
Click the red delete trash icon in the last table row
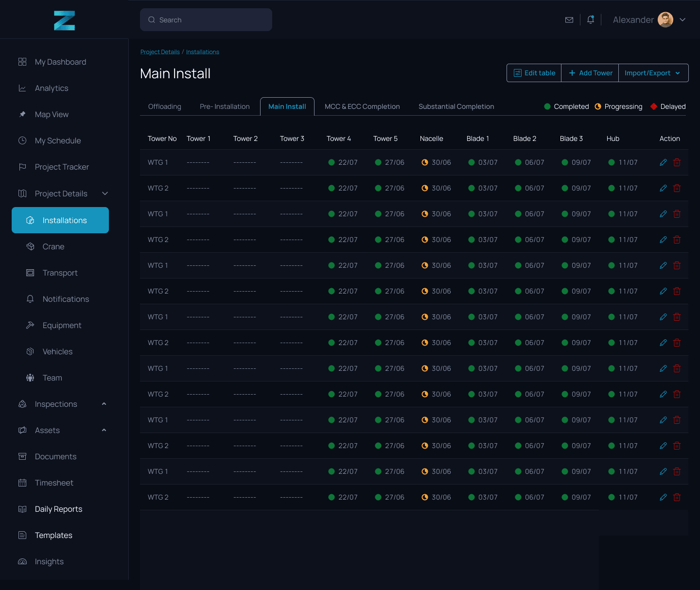click(677, 497)
